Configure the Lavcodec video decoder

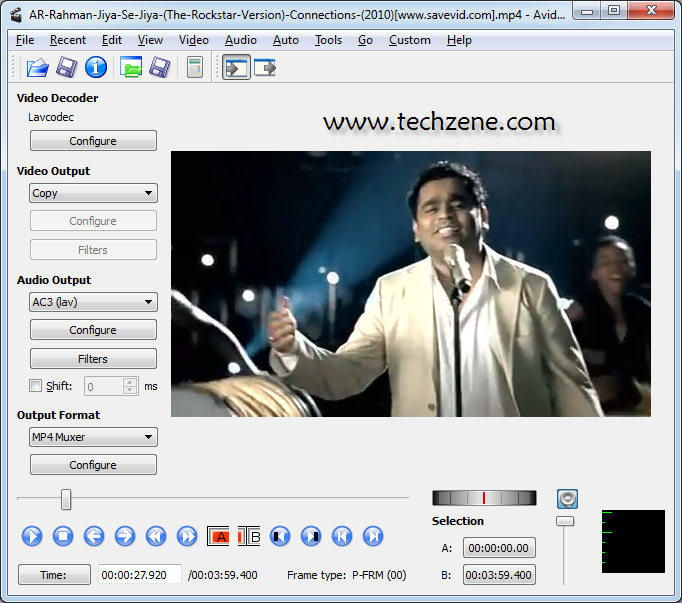[x=93, y=141]
